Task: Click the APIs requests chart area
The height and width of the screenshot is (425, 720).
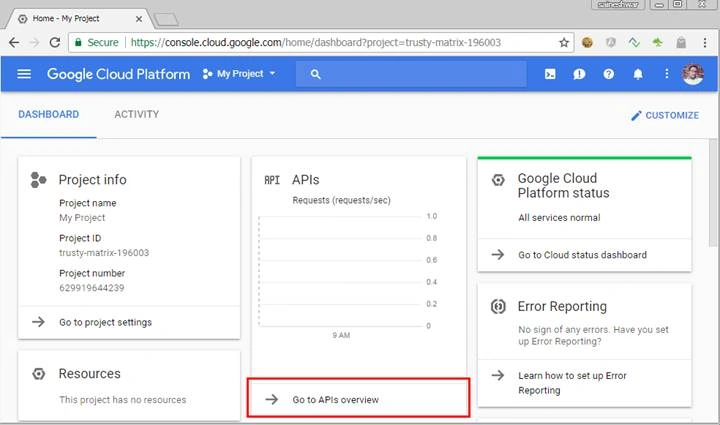Action: pos(341,271)
